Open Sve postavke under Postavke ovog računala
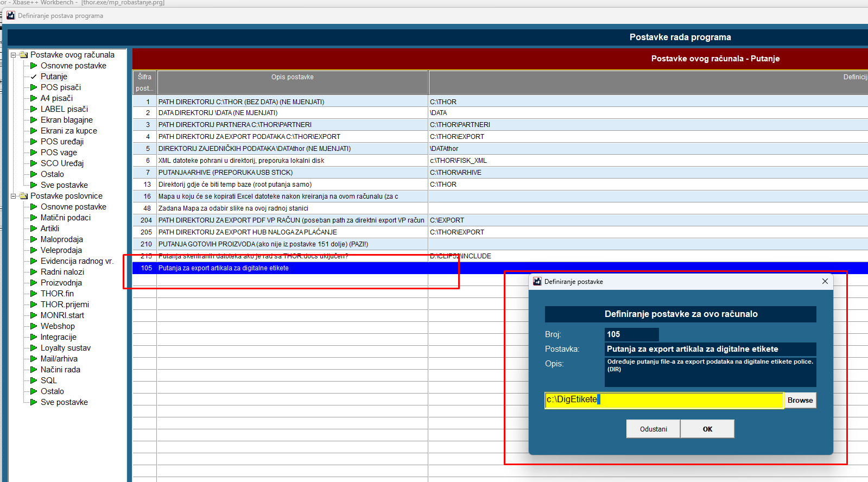This screenshot has height=482, width=868. pos(64,185)
